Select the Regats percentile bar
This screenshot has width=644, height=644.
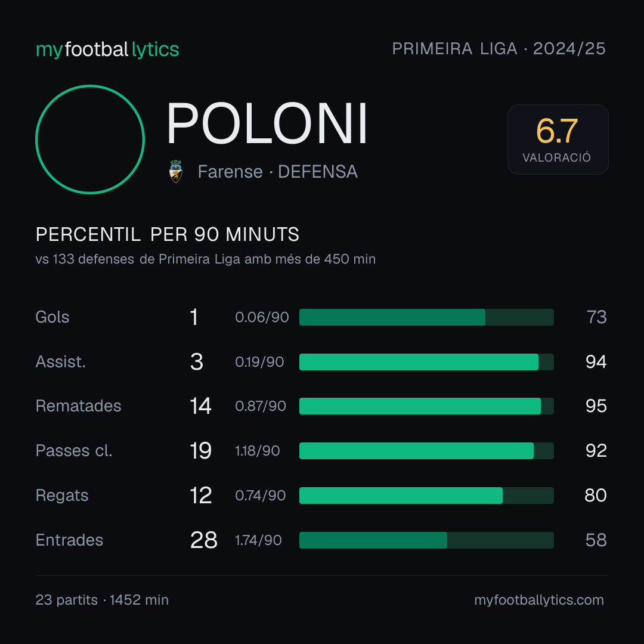[426, 496]
